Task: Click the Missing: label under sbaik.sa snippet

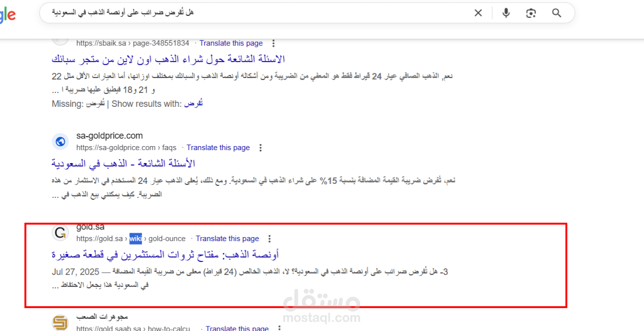Action: click(x=67, y=104)
